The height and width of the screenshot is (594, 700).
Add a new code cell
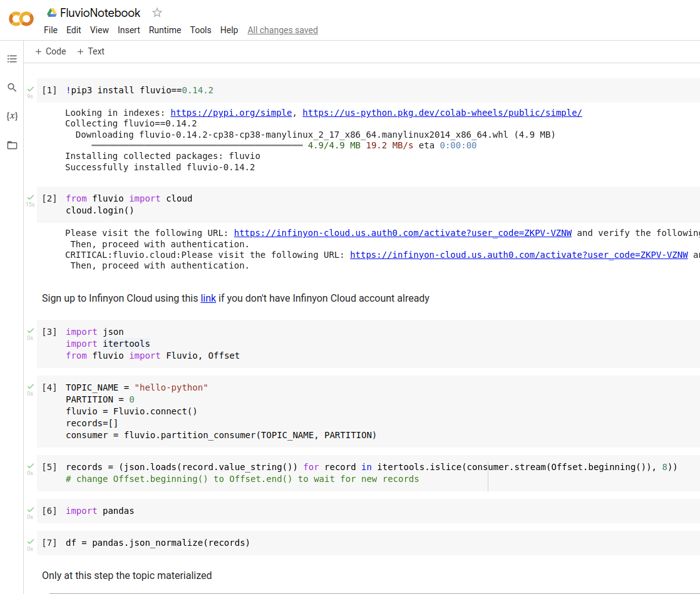(50, 51)
